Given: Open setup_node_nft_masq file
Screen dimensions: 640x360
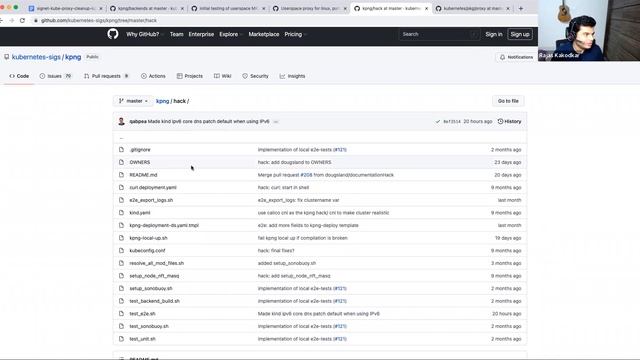Looking at the screenshot, I should pyautogui.click(x=154, y=276).
